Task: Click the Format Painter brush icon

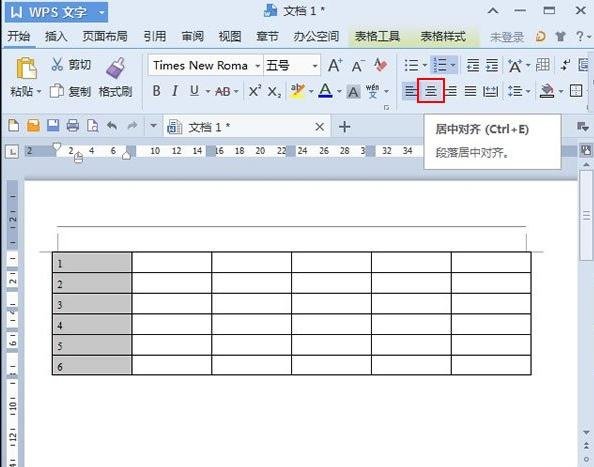Action: (x=116, y=68)
